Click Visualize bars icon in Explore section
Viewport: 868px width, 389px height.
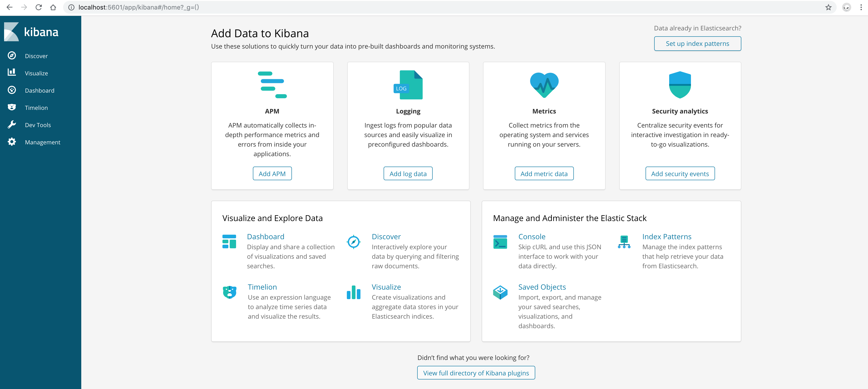coord(353,292)
